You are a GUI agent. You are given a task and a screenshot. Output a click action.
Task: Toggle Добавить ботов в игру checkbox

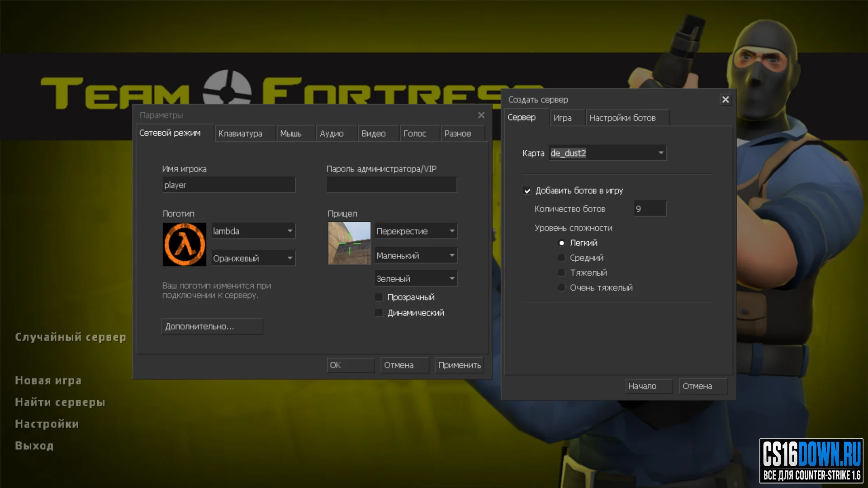527,191
